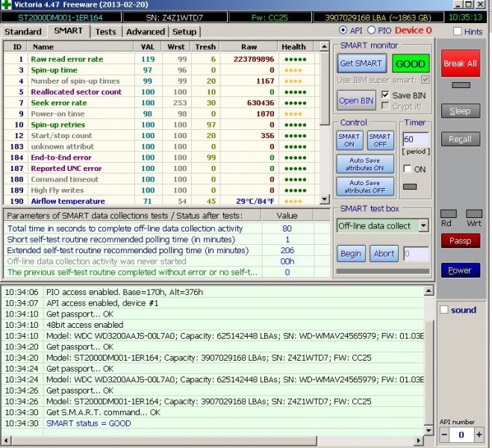Open the Off-line data collect dropdown
The height and width of the screenshot is (448, 492).
pyautogui.click(x=423, y=225)
